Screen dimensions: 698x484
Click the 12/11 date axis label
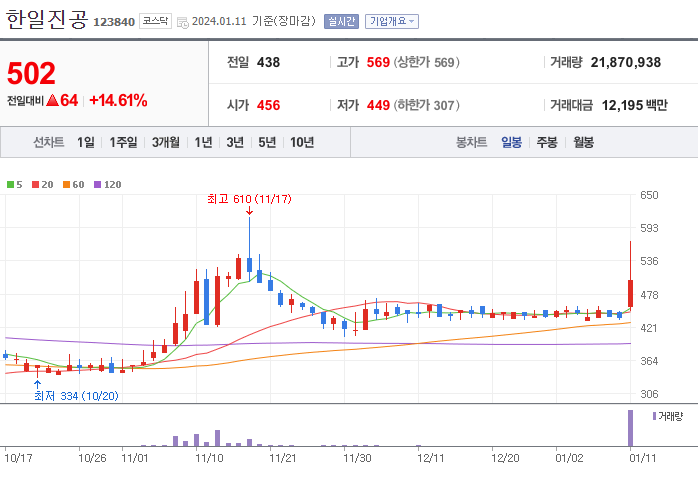(x=430, y=458)
